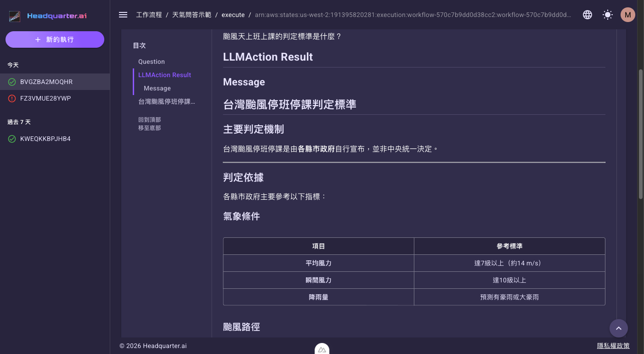644x354 pixels.
Task: Go to 工作流程 breadcrumb
Action: tap(149, 15)
